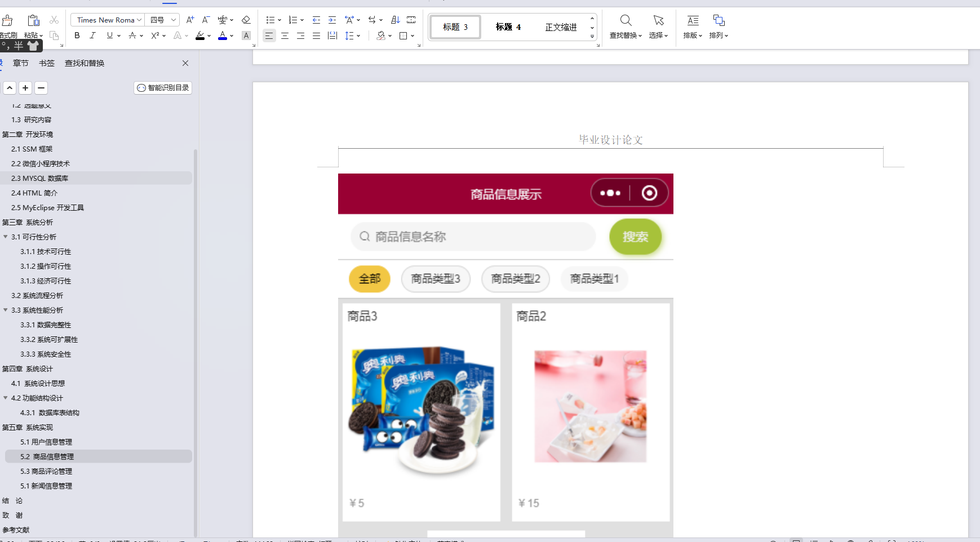Click the distributed alignment icon

click(x=332, y=35)
